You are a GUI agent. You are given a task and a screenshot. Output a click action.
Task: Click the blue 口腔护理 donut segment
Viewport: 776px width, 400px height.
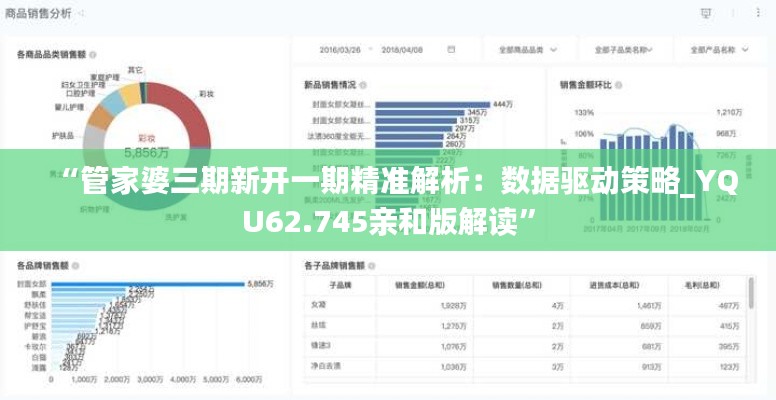tap(113, 103)
